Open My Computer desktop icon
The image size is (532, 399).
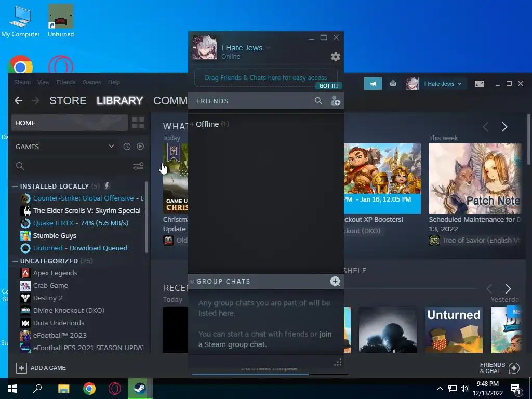pos(20,21)
